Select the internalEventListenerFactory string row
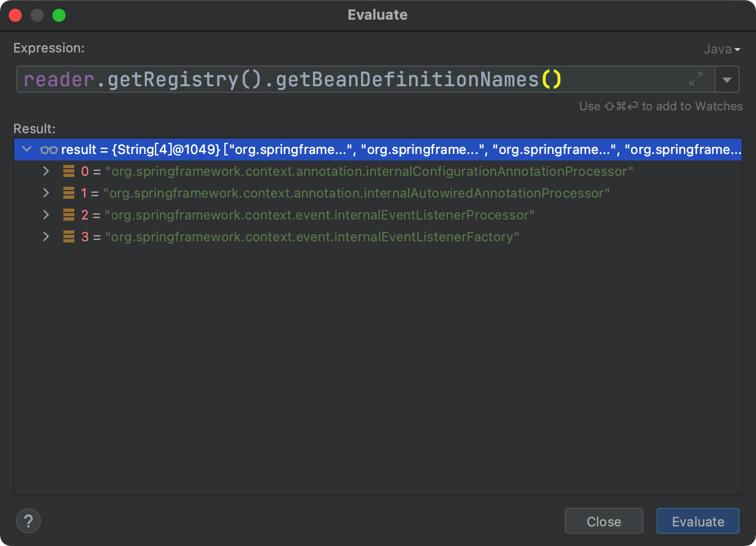 click(311, 237)
